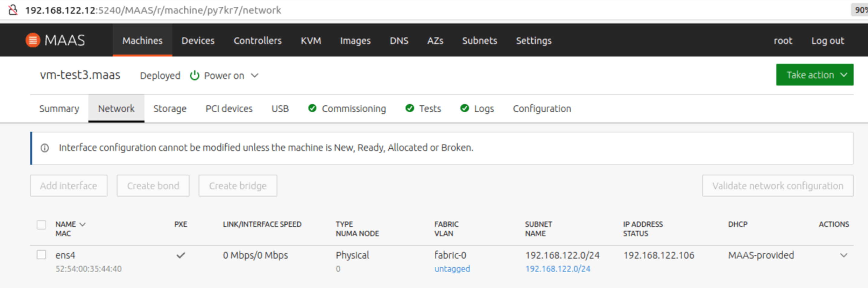868x288 pixels.
Task: Click the Tests green checkmark icon
Action: (x=410, y=108)
